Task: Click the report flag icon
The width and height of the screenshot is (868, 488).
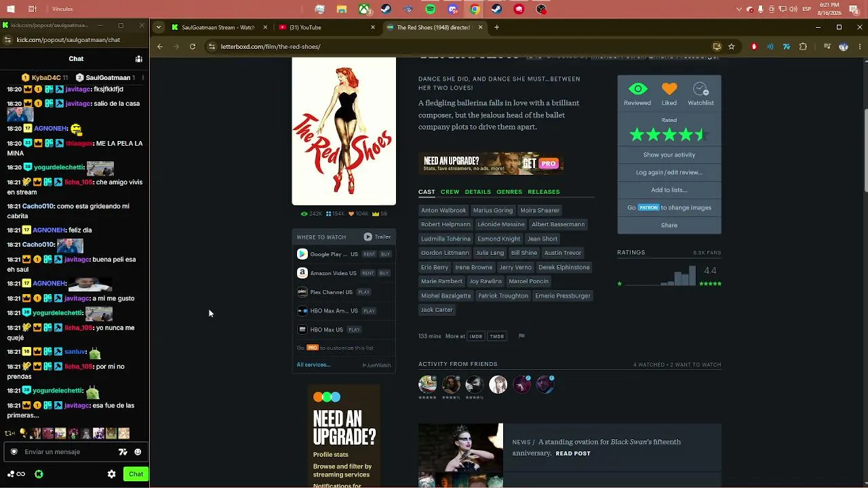Action: point(521,336)
